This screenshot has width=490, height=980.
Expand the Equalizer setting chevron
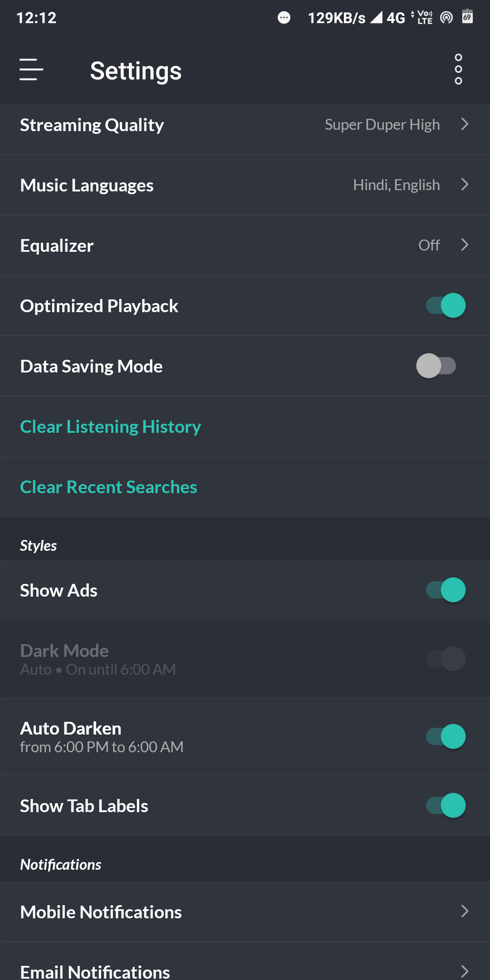tap(465, 245)
